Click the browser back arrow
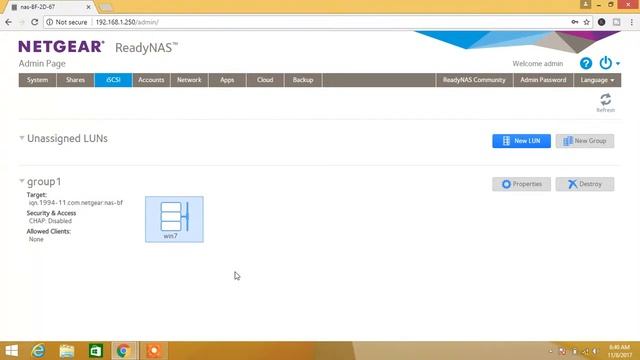The width and height of the screenshot is (640, 360). pyautogui.click(x=9, y=22)
